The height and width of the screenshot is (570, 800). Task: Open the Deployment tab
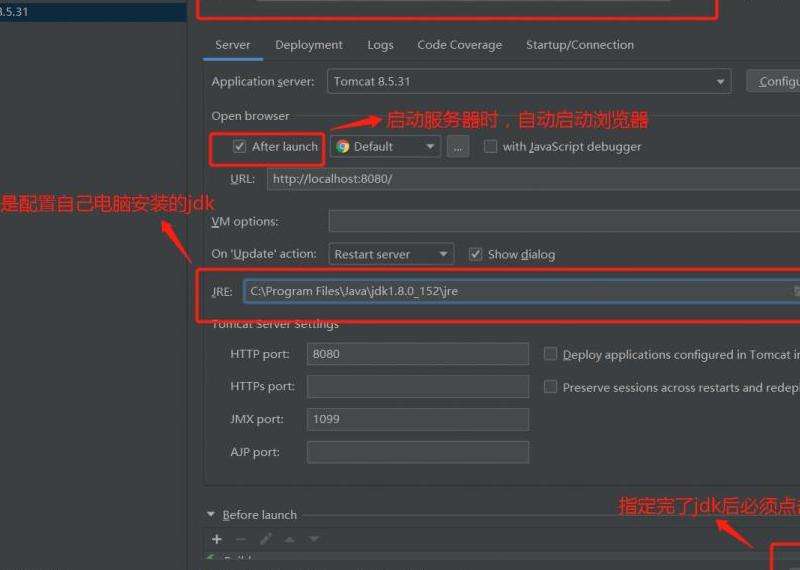point(309,45)
